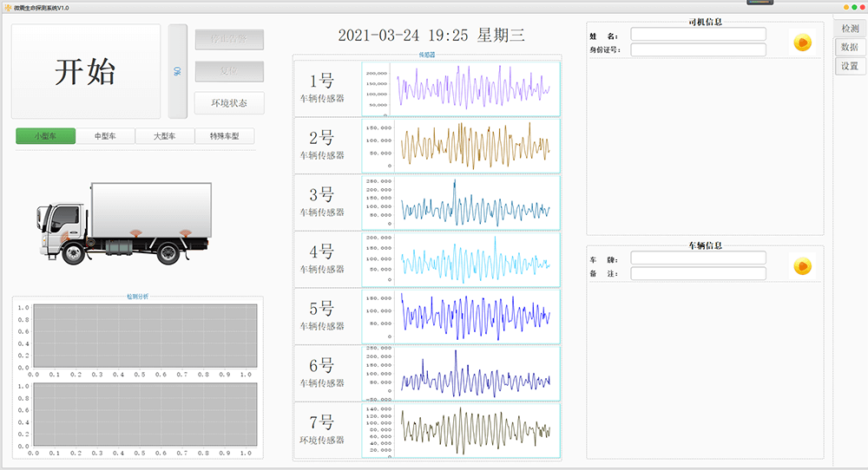Switch to the 设置 settings tab

pyautogui.click(x=851, y=66)
